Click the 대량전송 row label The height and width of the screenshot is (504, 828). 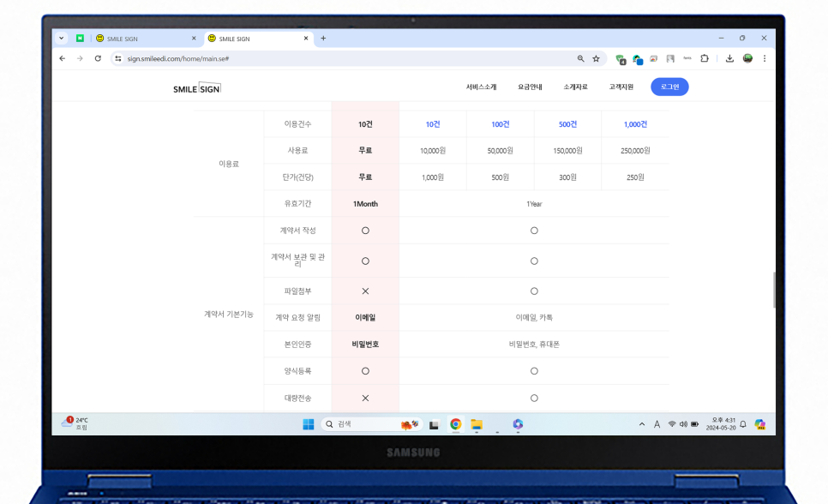click(297, 398)
